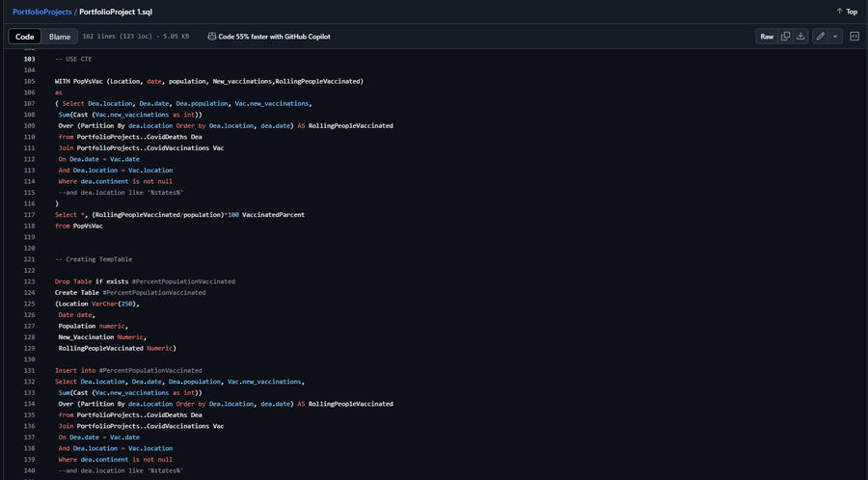Open the symbols panel icon
This screenshot has width=868, height=480.
tap(854, 37)
